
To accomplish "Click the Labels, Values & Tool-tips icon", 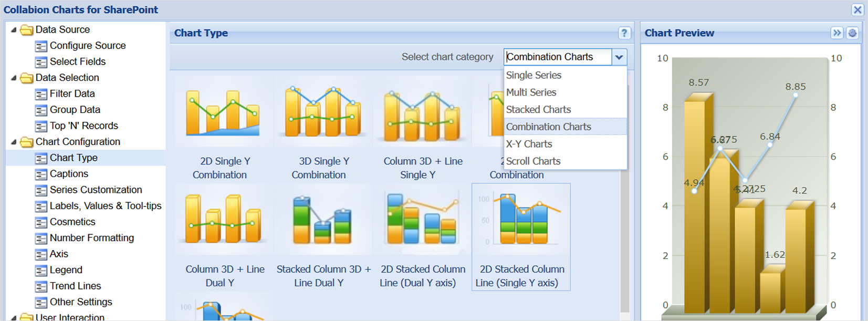I will (41, 206).
